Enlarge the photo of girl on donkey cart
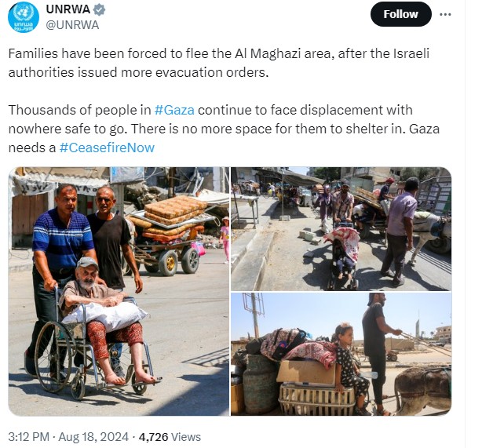Viewport: 493px width, 448px height. point(341,354)
